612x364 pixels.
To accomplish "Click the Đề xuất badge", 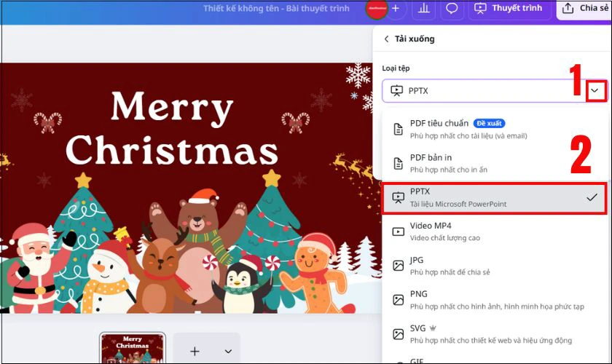I will click(489, 123).
